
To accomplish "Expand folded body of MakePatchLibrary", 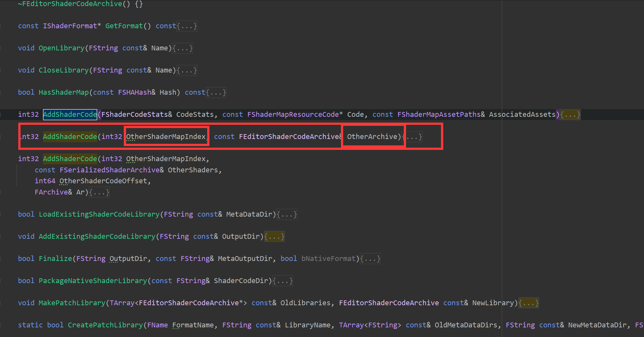I will pos(529,303).
